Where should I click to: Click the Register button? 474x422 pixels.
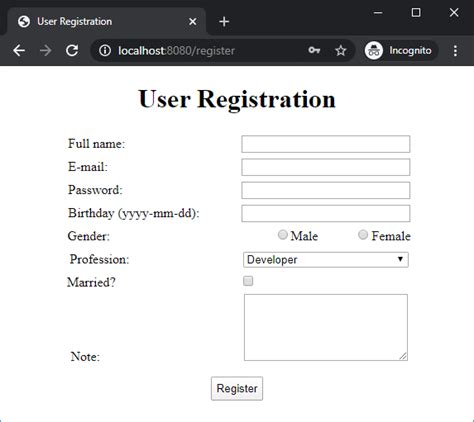(x=237, y=388)
